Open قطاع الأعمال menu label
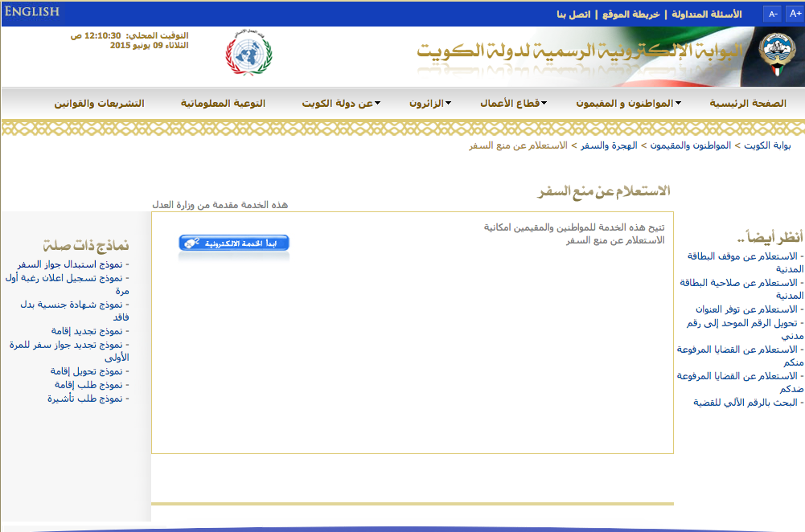This screenshot has height=532, width=805. click(510, 103)
